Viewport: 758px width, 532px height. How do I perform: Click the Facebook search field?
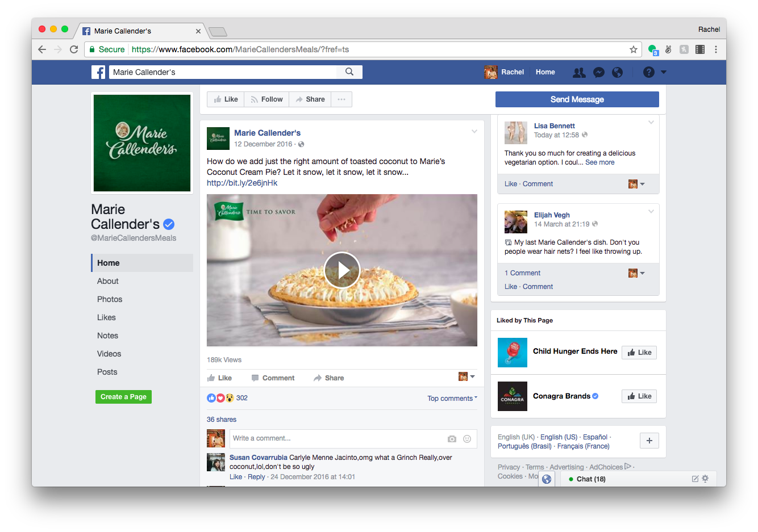[x=223, y=72]
